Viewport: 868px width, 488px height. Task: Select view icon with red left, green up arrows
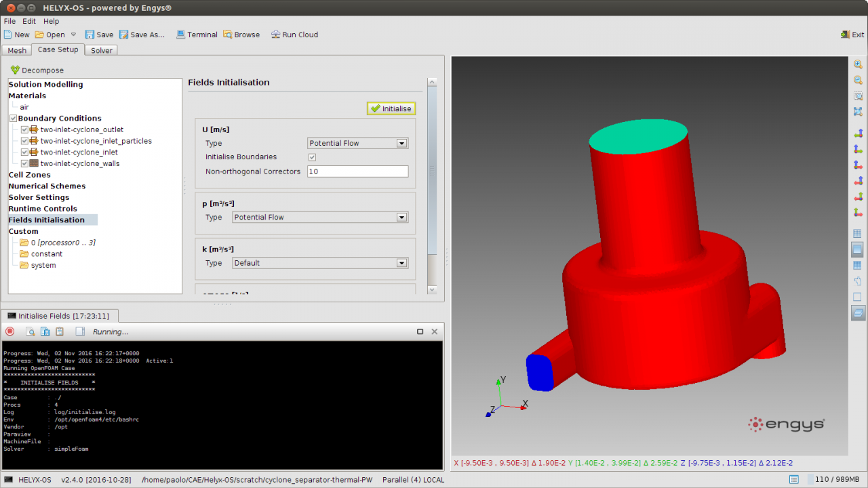(858, 197)
